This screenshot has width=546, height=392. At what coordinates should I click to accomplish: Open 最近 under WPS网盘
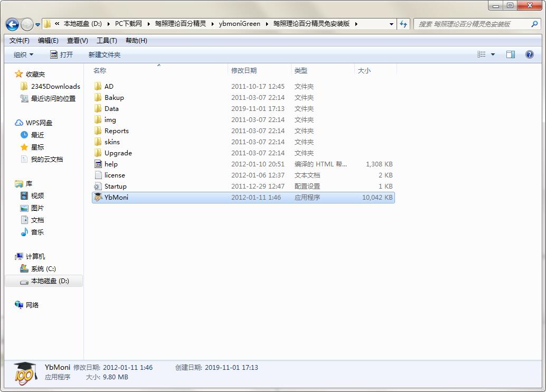tap(37, 135)
